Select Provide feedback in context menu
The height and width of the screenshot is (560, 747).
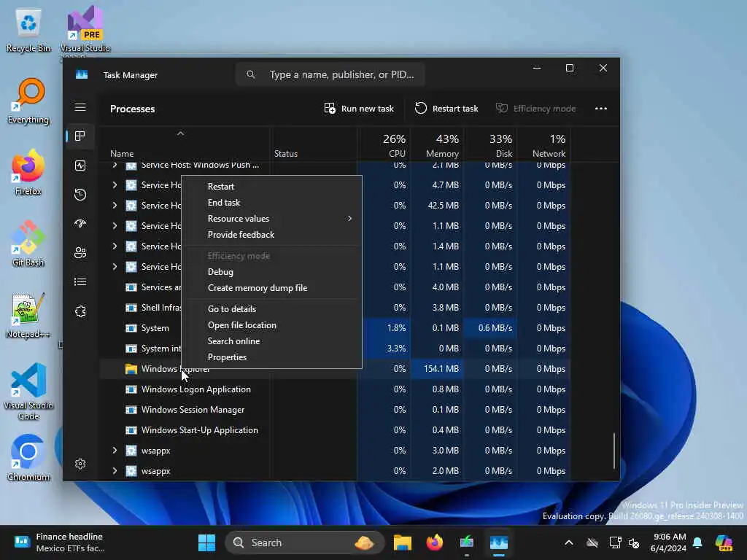271,235
